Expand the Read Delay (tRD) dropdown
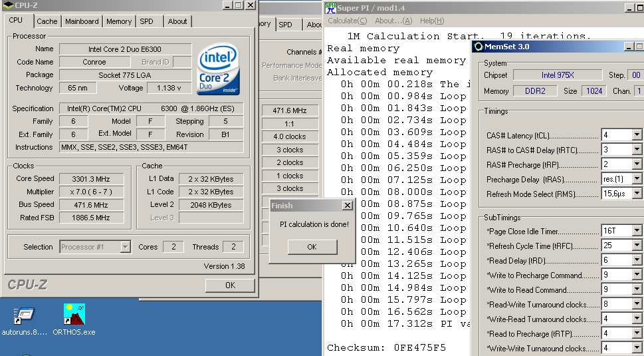This screenshot has width=644, height=356. point(637,260)
